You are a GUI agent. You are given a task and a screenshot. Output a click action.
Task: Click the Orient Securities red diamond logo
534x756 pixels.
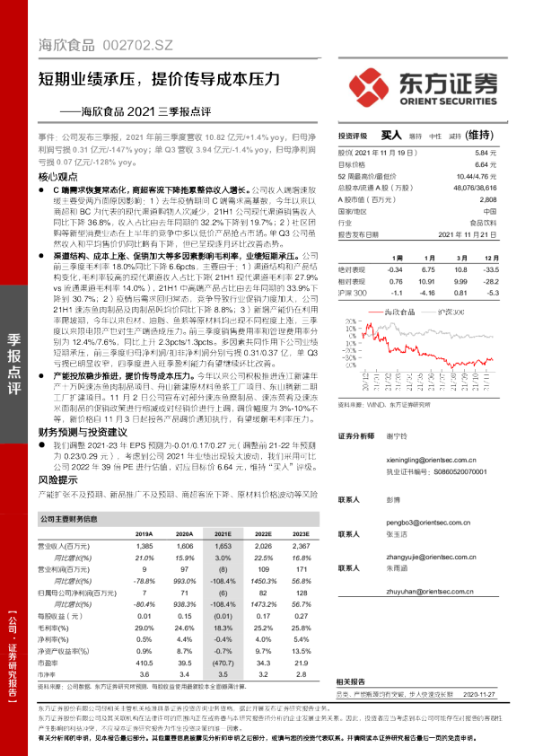[369, 87]
